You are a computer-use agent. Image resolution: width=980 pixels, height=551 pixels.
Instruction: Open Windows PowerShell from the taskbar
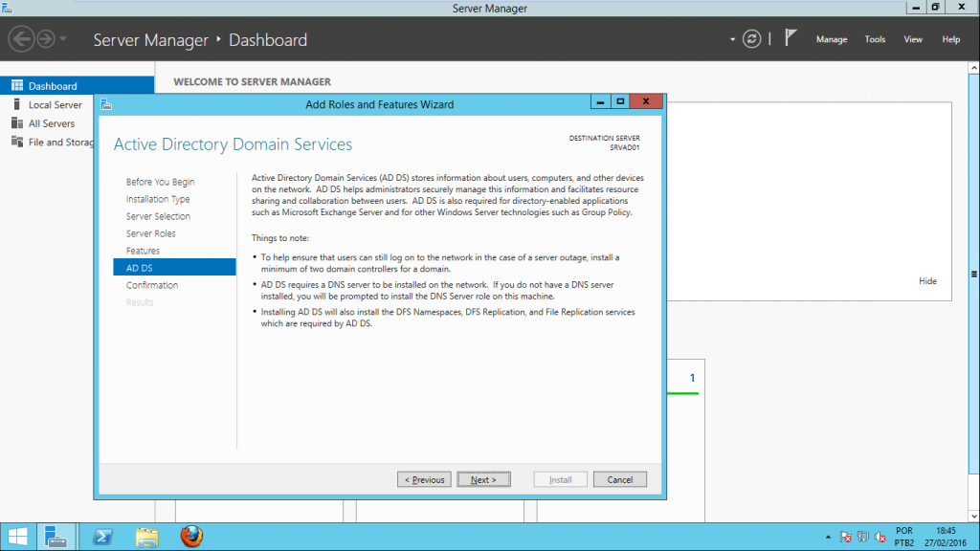click(x=101, y=537)
